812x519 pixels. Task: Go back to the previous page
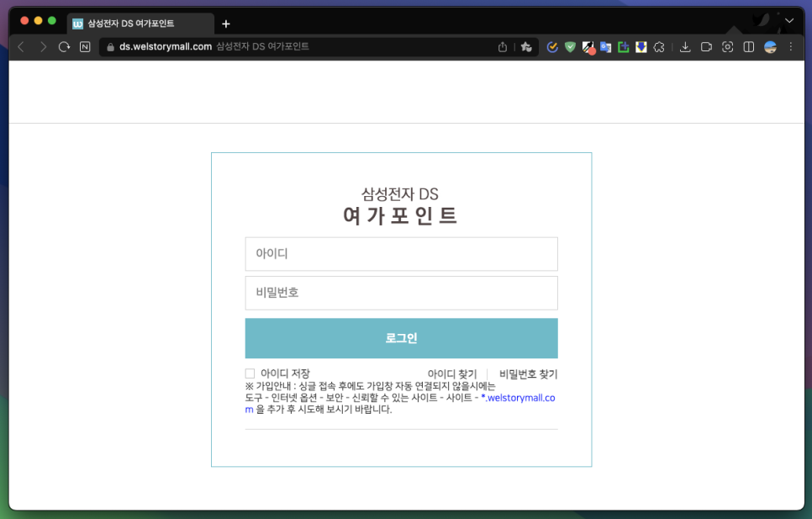(21, 47)
